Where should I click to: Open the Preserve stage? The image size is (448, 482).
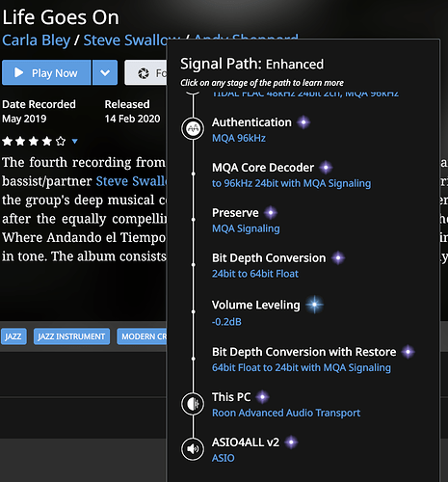click(x=235, y=213)
